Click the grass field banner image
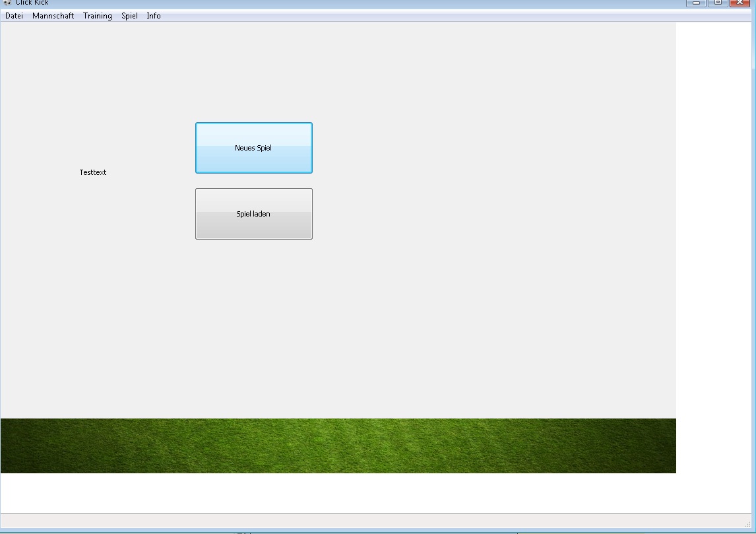Viewport: 756px width, 534px height. pos(338,446)
